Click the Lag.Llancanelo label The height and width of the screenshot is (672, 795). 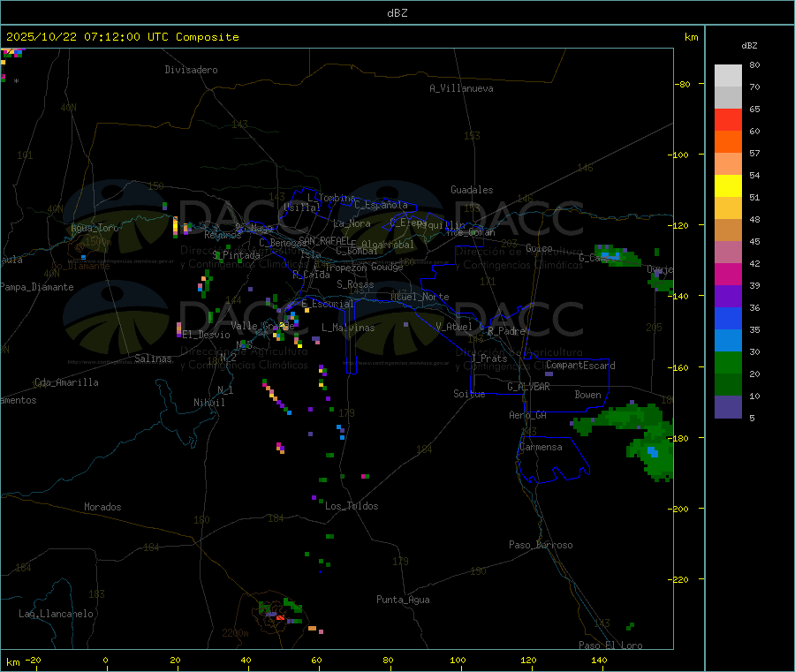57,614
